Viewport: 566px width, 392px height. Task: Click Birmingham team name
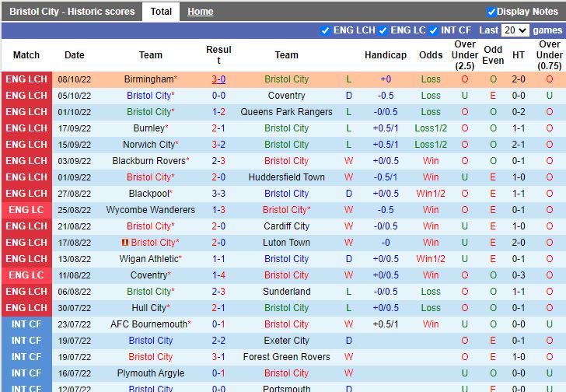tap(148, 79)
